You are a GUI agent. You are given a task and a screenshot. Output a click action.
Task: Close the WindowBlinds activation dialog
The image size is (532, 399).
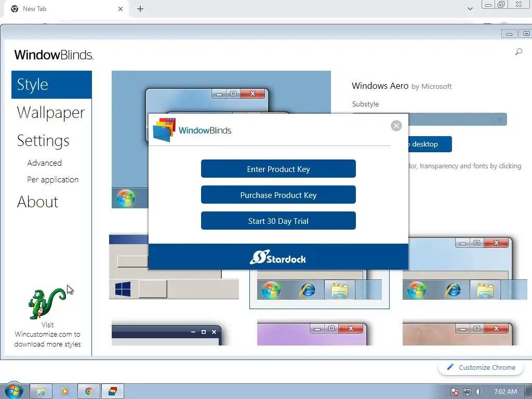pyautogui.click(x=396, y=126)
